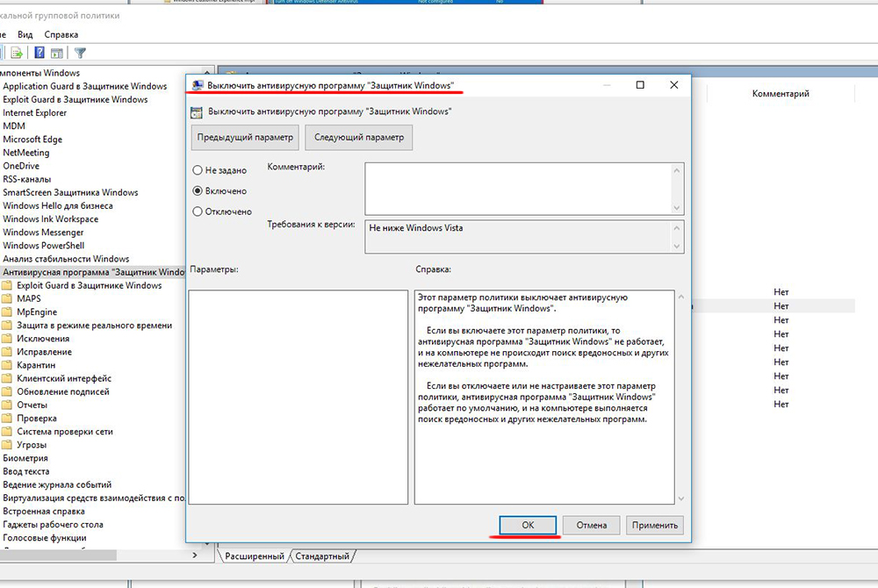Switch to the Расширенный tab
The width and height of the screenshot is (878, 588).
[x=254, y=556]
